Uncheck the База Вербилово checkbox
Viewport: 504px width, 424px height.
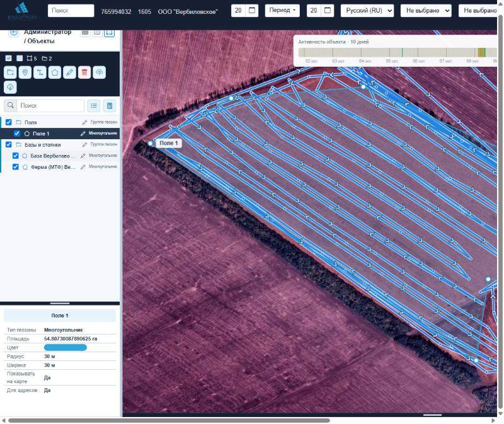coord(15,156)
